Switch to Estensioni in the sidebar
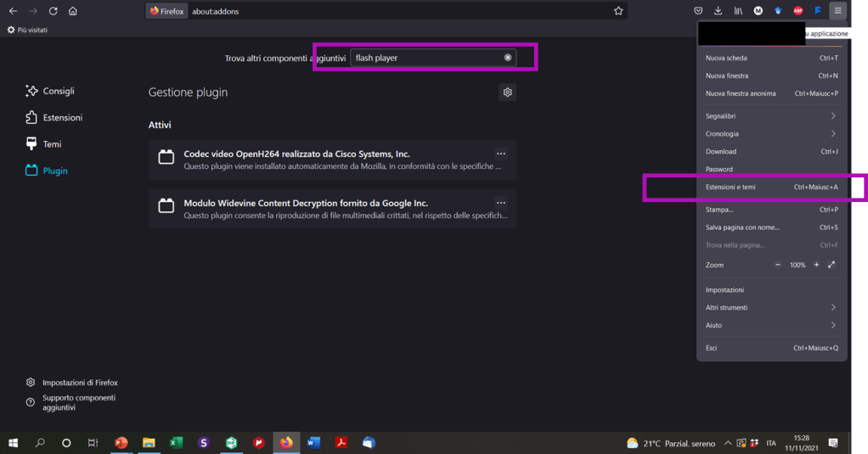This screenshot has height=454, width=868. click(62, 118)
